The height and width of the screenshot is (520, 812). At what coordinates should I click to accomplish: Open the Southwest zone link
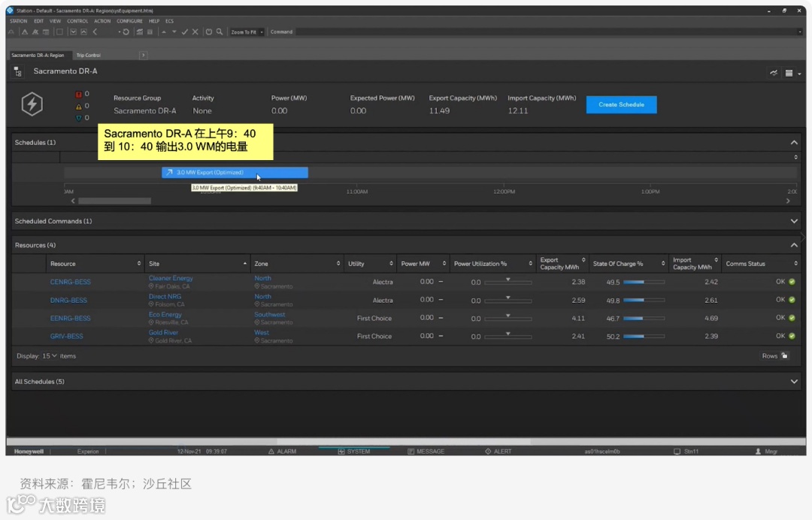click(x=269, y=315)
